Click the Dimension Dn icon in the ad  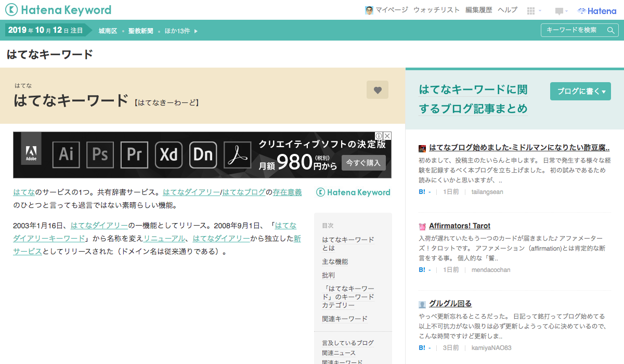pos(203,154)
